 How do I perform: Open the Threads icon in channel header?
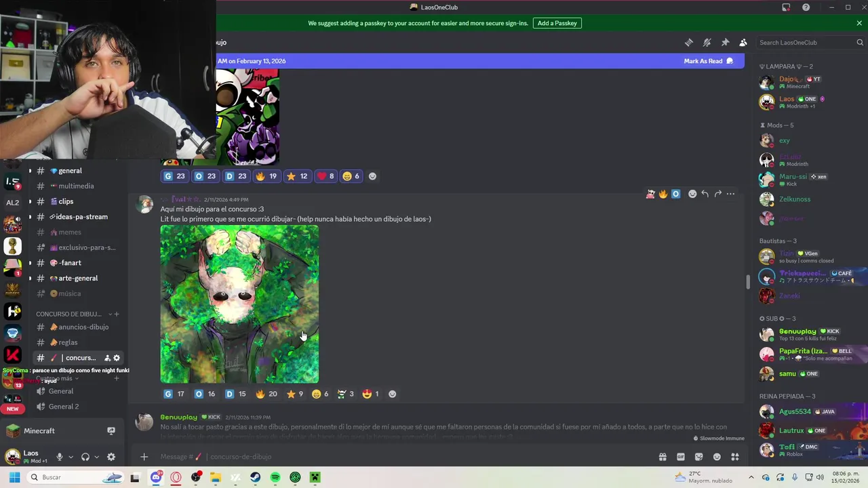pos(689,42)
